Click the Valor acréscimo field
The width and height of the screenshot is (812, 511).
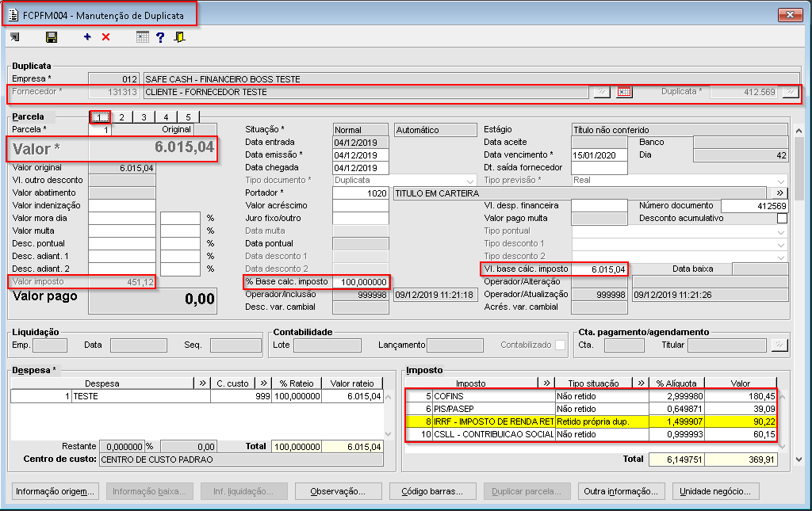(x=361, y=205)
